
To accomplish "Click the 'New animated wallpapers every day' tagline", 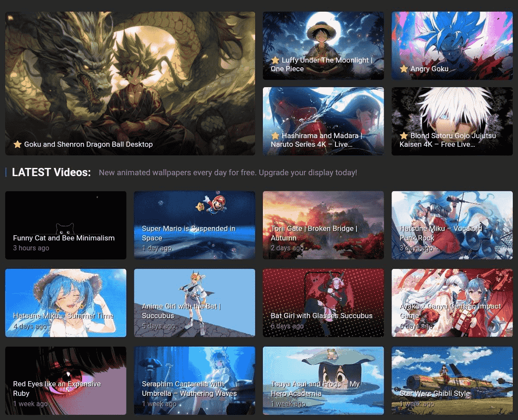I will (228, 173).
